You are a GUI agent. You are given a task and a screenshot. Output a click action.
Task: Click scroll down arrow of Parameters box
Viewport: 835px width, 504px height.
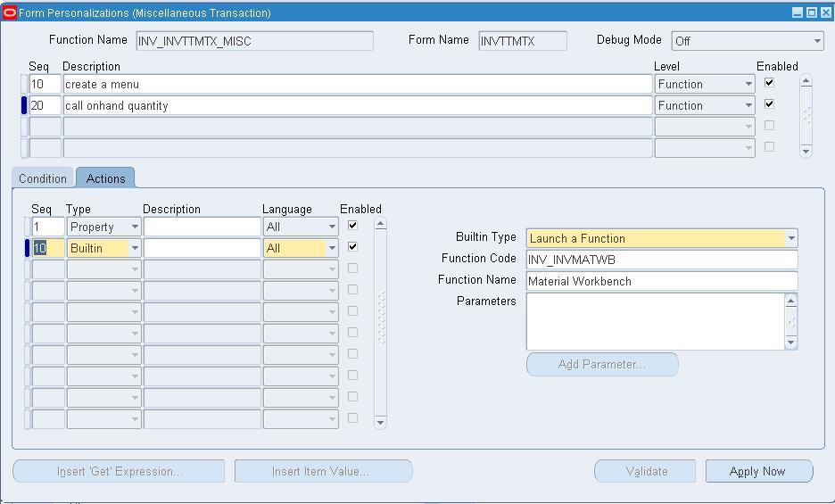(790, 342)
